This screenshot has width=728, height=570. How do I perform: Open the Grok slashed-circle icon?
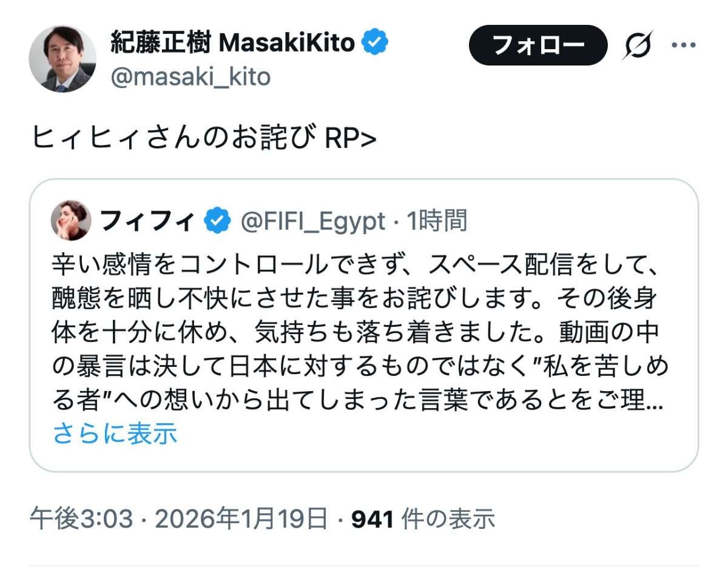click(636, 45)
